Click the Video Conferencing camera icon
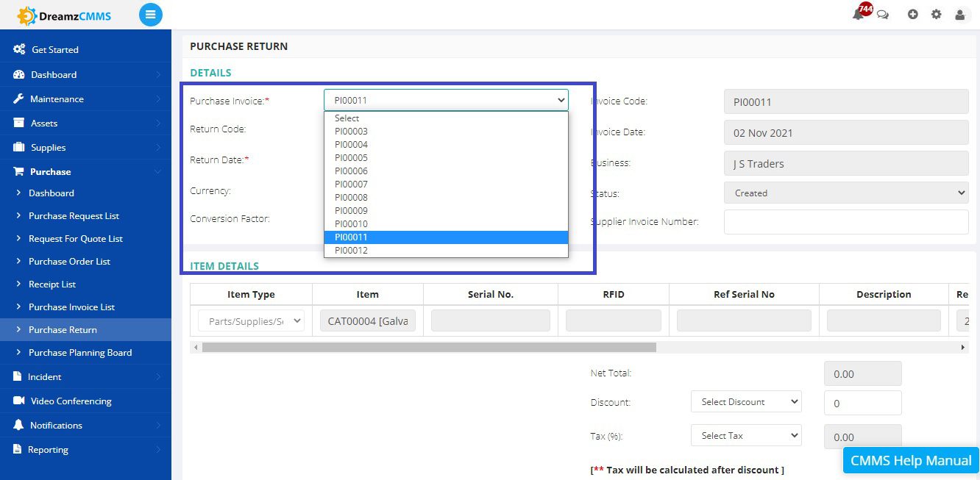The height and width of the screenshot is (480, 980). [x=18, y=401]
